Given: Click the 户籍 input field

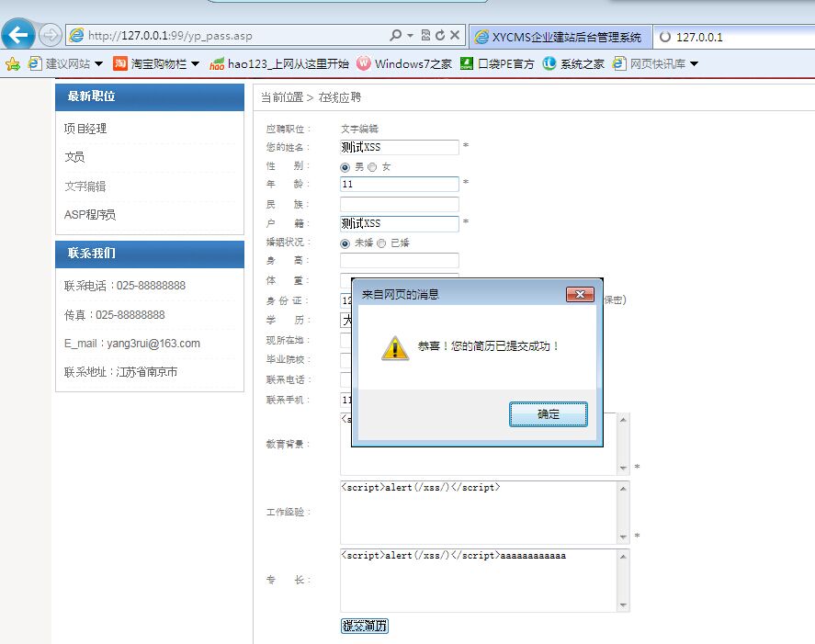Looking at the screenshot, I should pos(399,223).
